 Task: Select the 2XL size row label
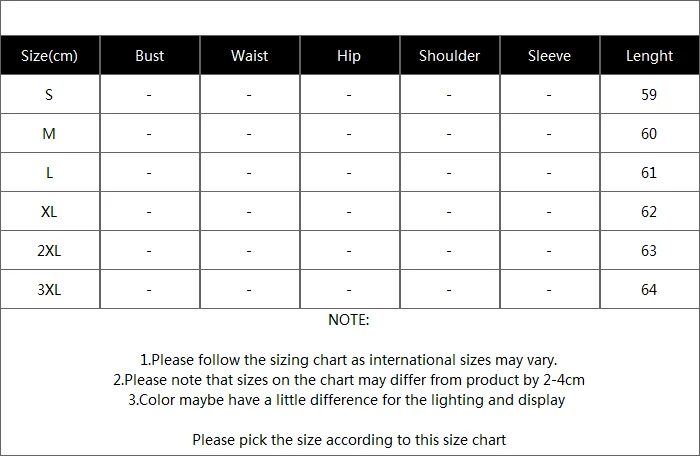point(49,251)
